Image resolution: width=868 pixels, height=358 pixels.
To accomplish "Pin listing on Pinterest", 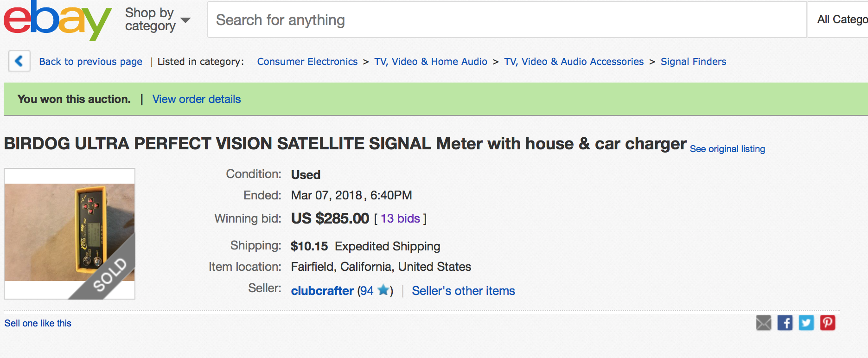I will 827,323.
